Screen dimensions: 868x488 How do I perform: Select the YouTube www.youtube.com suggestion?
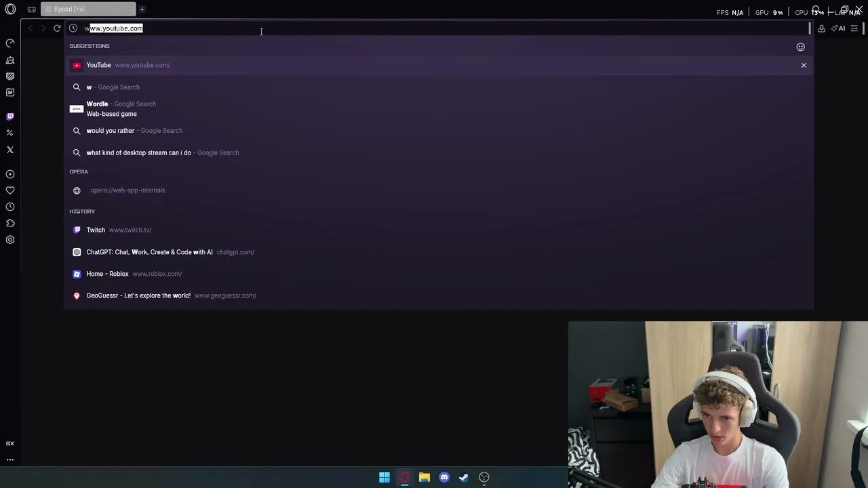(x=439, y=65)
